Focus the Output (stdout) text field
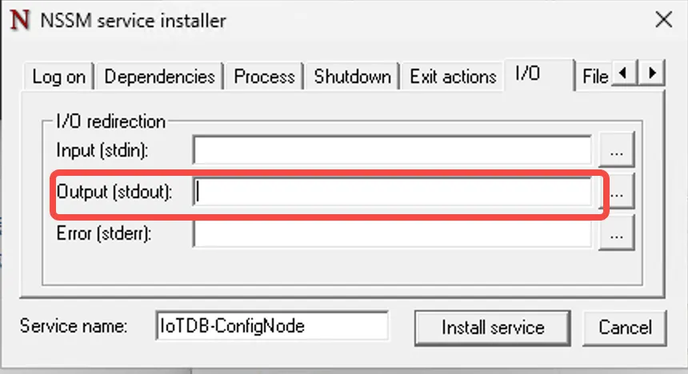Screen dimensions: 688x374 point(392,191)
